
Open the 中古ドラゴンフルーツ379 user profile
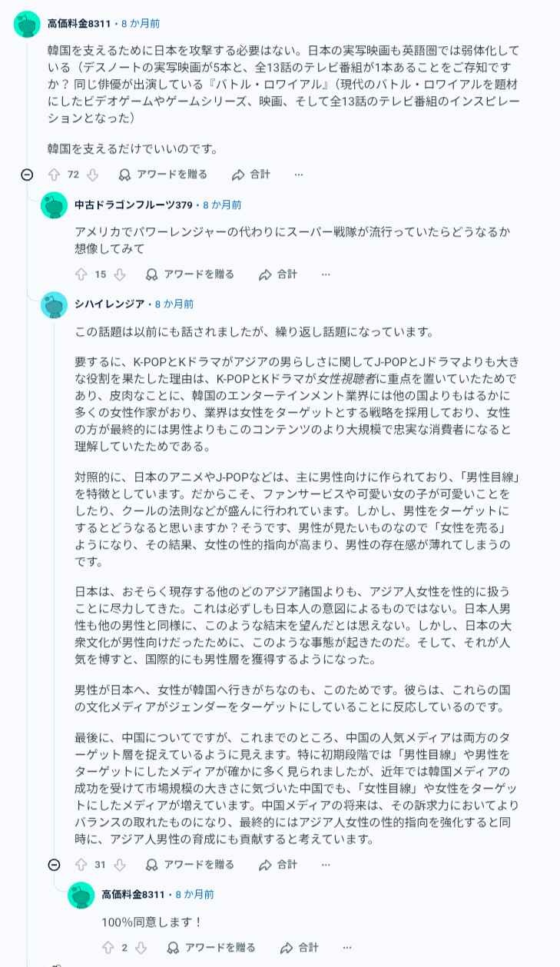pyautogui.click(x=133, y=205)
